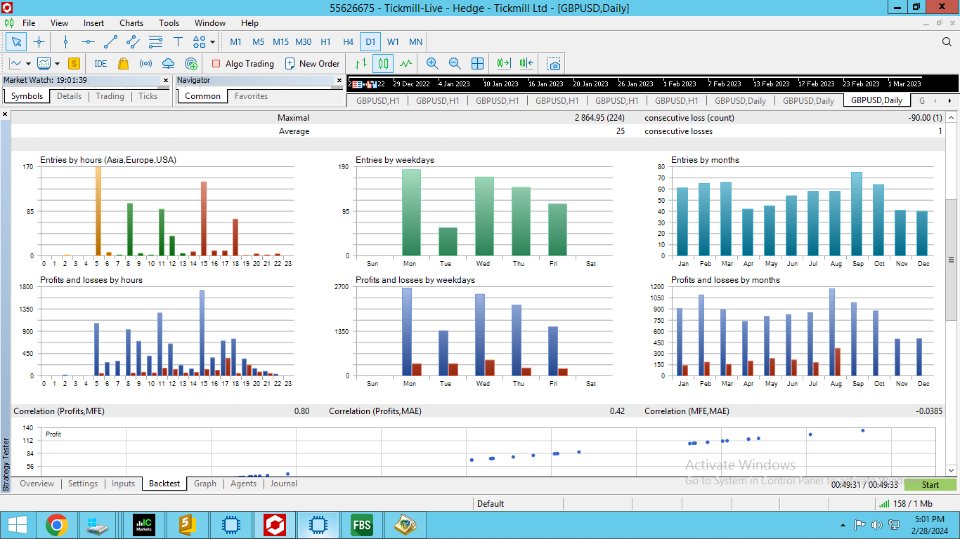The height and width of the screenshot is (539, 960).
Task: Open the shapes objects dropdown arrow
Action: pyautogui.click(x=212, y=42)
